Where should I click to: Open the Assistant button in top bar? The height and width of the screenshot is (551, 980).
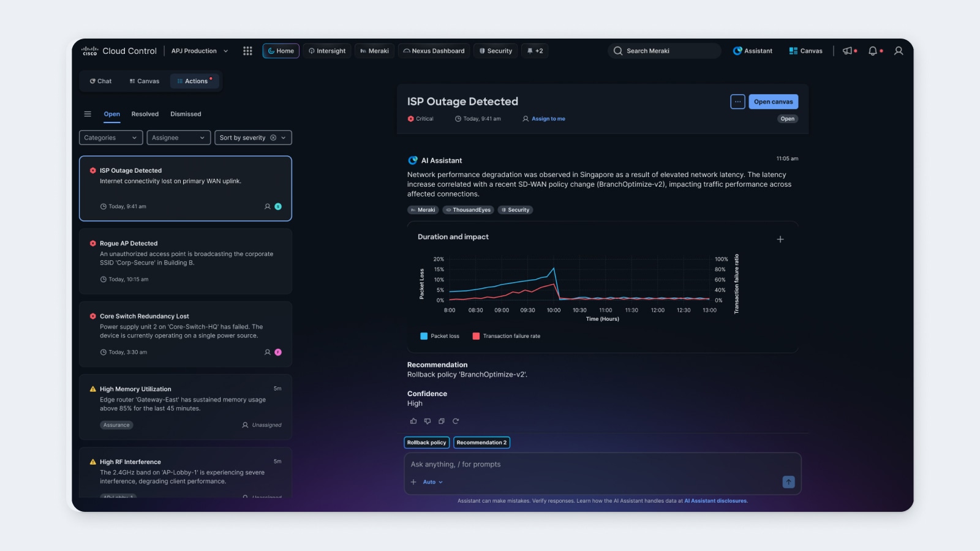pyautogui.click(x=753, y=51)
